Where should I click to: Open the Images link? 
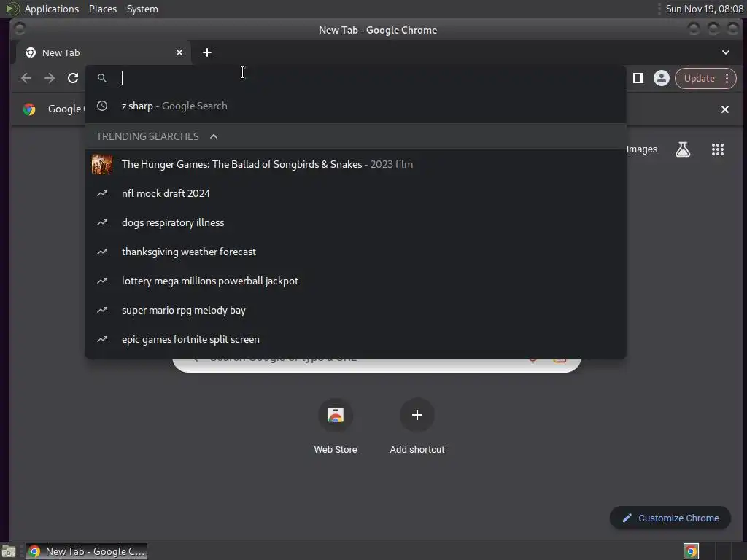pos(641,149)
